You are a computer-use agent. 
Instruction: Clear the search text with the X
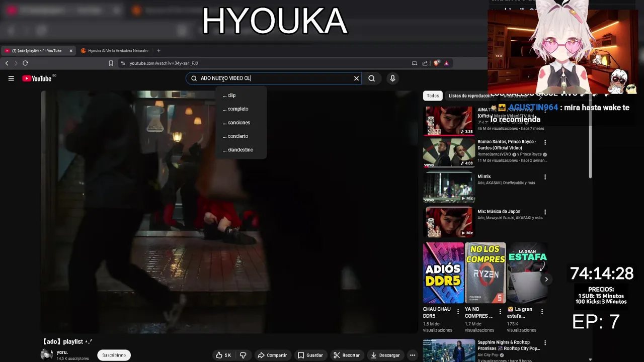[356, 78]
